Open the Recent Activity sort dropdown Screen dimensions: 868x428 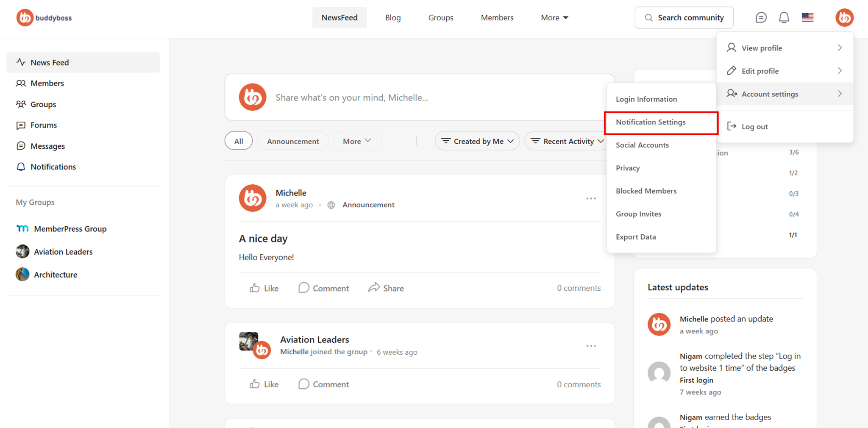[567, 141]
